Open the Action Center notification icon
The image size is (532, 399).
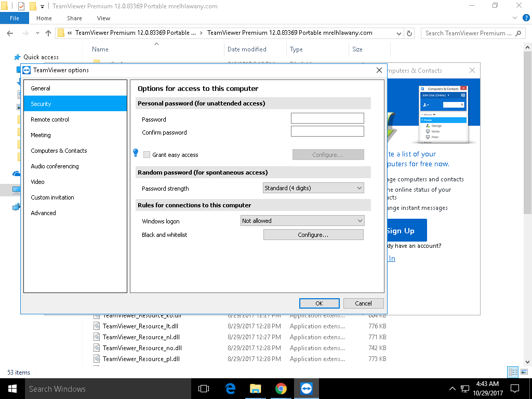tap(514, 389)
